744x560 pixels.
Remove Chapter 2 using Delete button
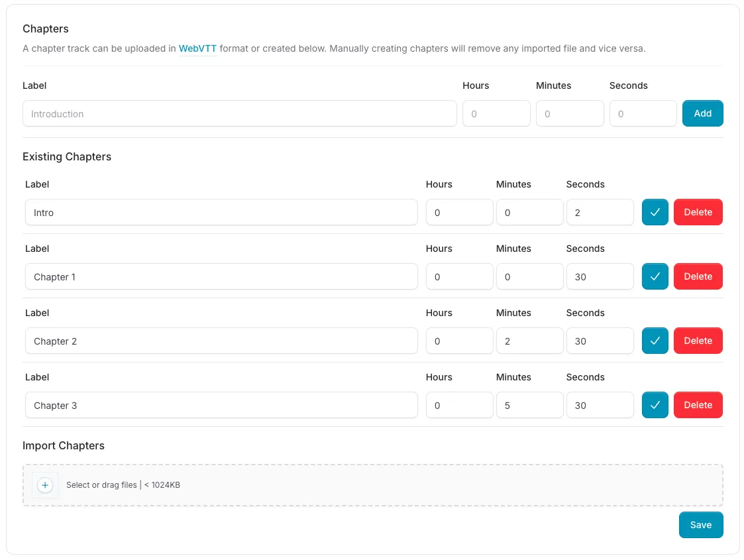click(x=698, y=341)
